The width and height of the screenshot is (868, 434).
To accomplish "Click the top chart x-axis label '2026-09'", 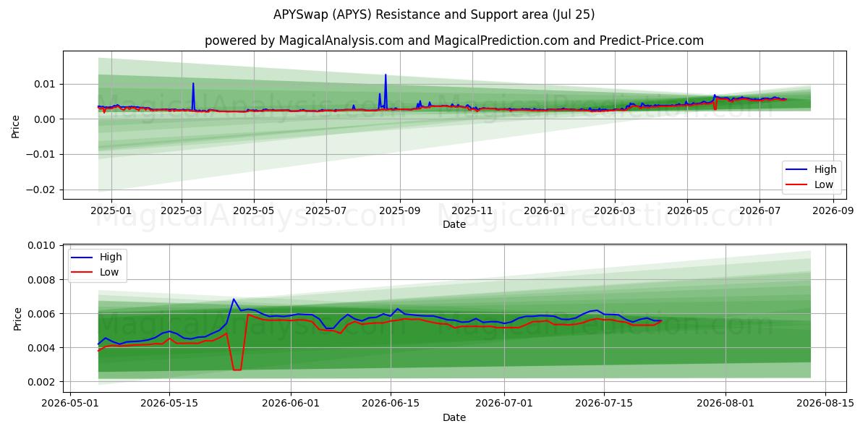I will pyautogui.click(x=833, y=210).
